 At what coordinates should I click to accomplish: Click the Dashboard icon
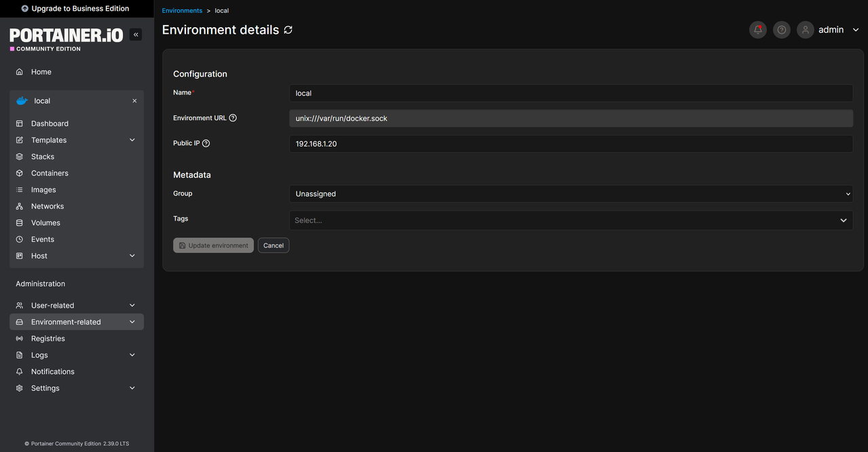click(20, 124)
